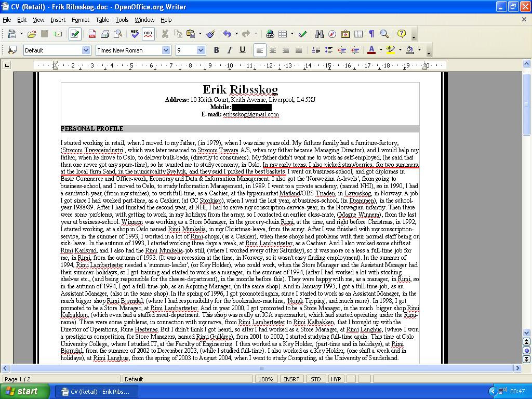The image size is (532, 399).
Task: Click the Paste clipboard icon
Action: click(191, 34)
